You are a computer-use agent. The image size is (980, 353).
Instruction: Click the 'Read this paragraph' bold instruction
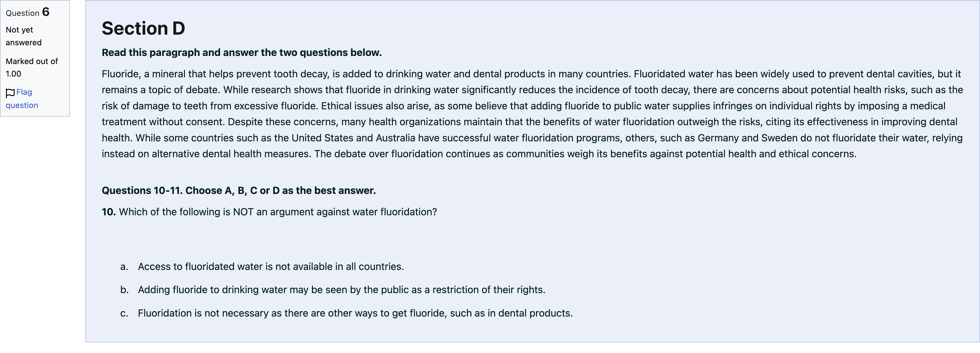point(242,53)
